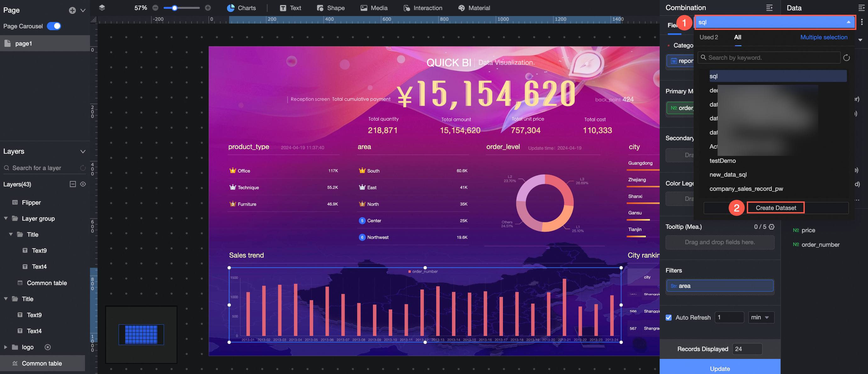Click the collapse all layers icon
The width and height of the screenshot is (868, 374).
pos(72,184)
